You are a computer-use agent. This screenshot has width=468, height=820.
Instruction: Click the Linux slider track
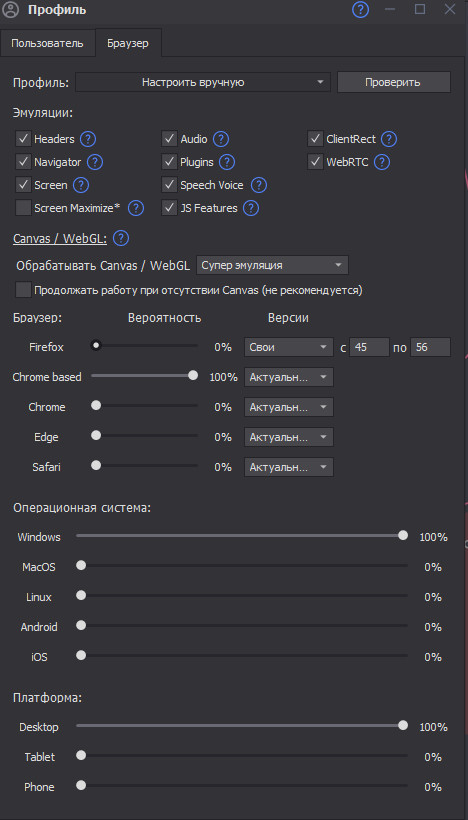click(x=242, y=595)
